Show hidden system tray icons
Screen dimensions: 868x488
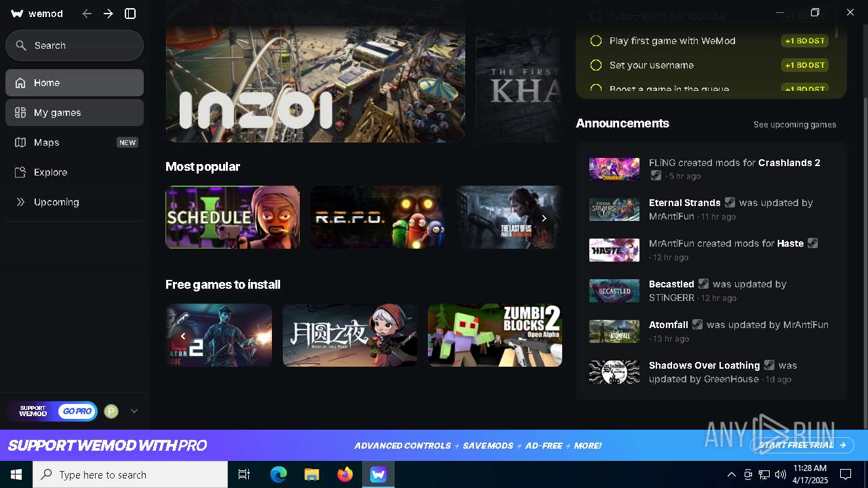click(732, 474)
